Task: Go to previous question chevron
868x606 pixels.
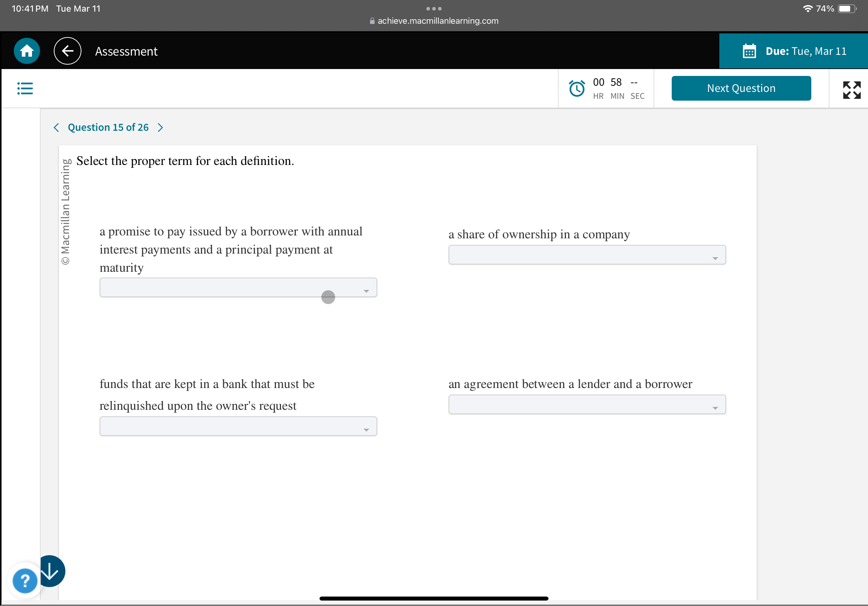Action: click(x=56, y=127)
